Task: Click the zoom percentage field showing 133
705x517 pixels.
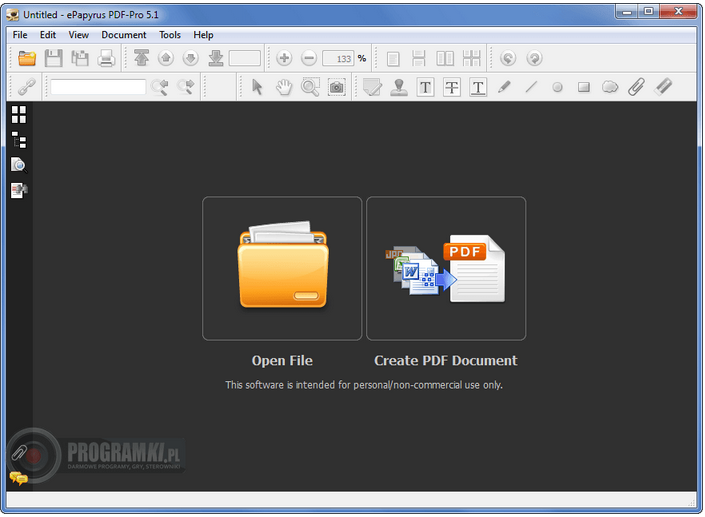Action: pyautogui.click(x=338, y=58)
